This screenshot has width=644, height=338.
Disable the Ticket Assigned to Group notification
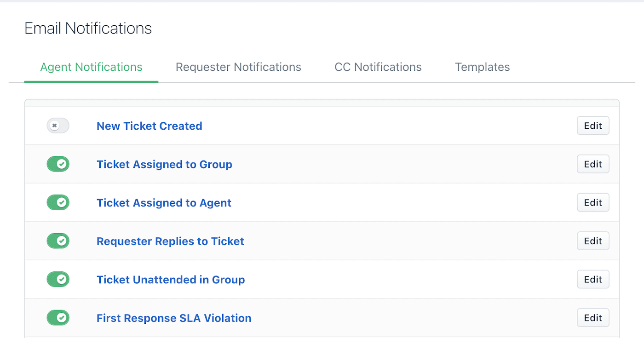pyautogui.click(x=58, y=164)
